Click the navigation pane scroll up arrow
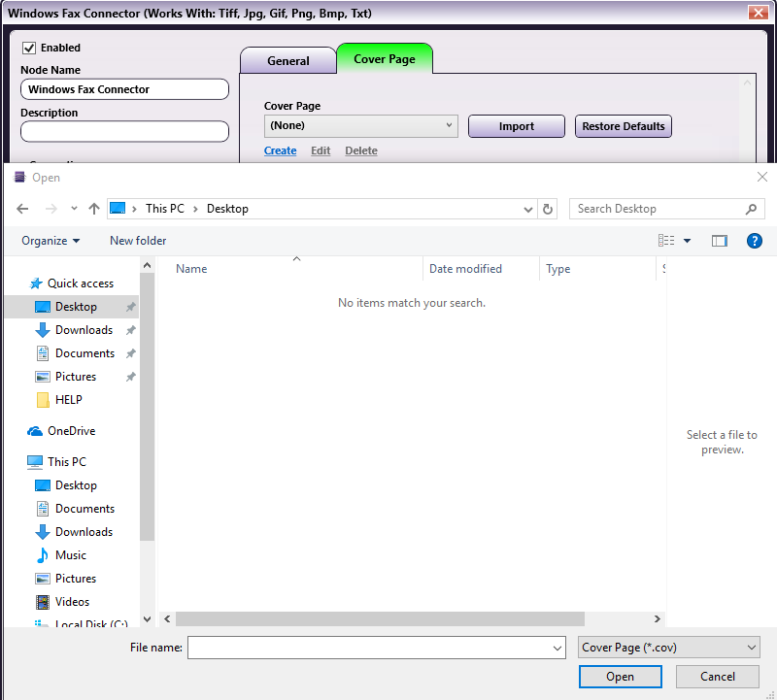This screenshot has height=700, width=777. tap(148, 266)
